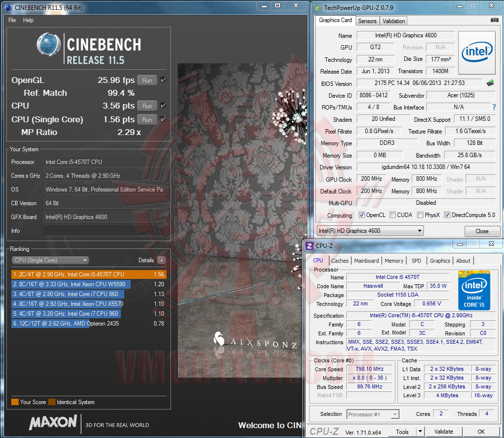The height and width of the screenshot is (438, 504).
Task: Click the Cinebench render preview image
Action: pos(241,220)
